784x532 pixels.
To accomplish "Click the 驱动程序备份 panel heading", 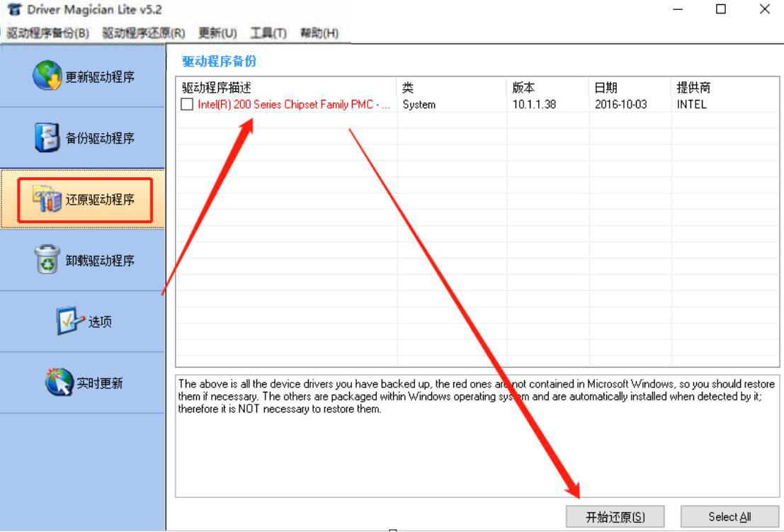I will pyautogui.click(x=219, y=61).
